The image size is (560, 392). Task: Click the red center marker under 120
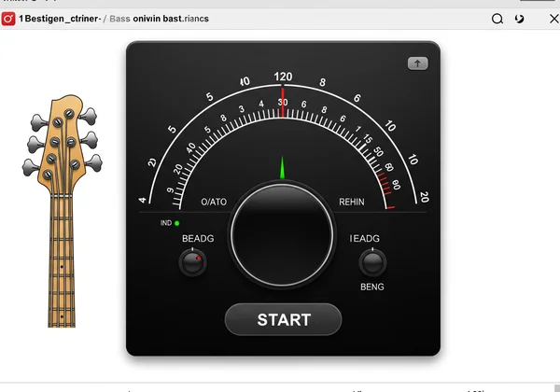click(x=282, y=105)
